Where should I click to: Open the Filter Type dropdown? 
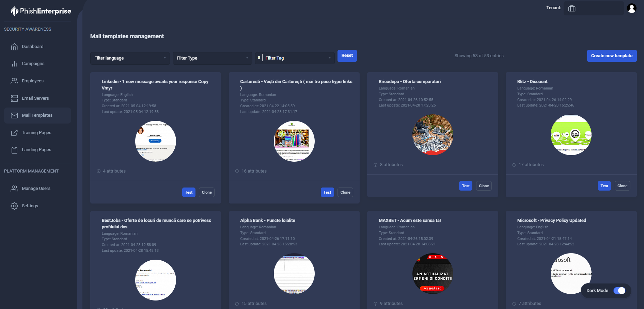pos(213,58)
